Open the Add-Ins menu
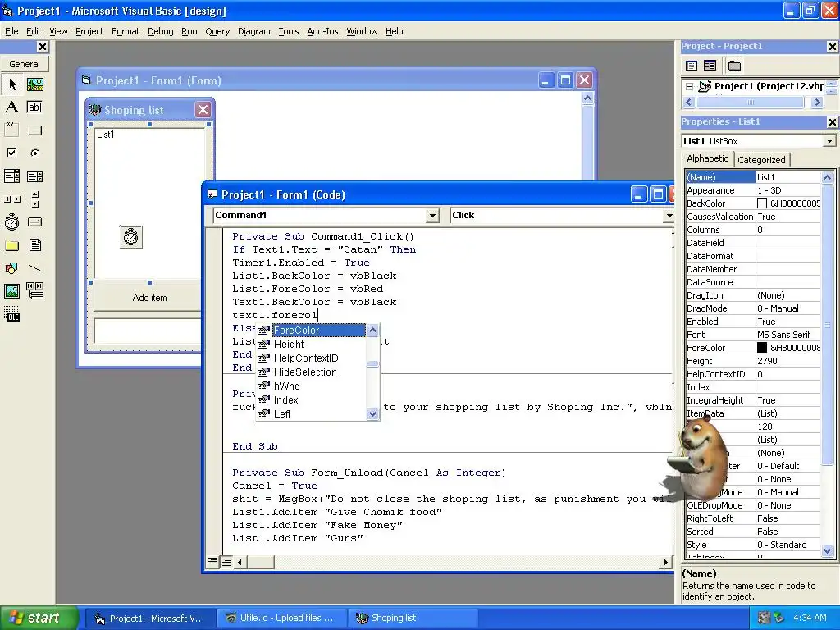 pos(322,32)
